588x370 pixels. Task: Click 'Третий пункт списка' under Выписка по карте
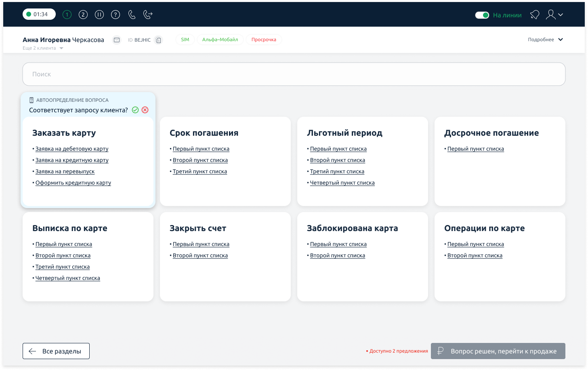click(63, 267)
